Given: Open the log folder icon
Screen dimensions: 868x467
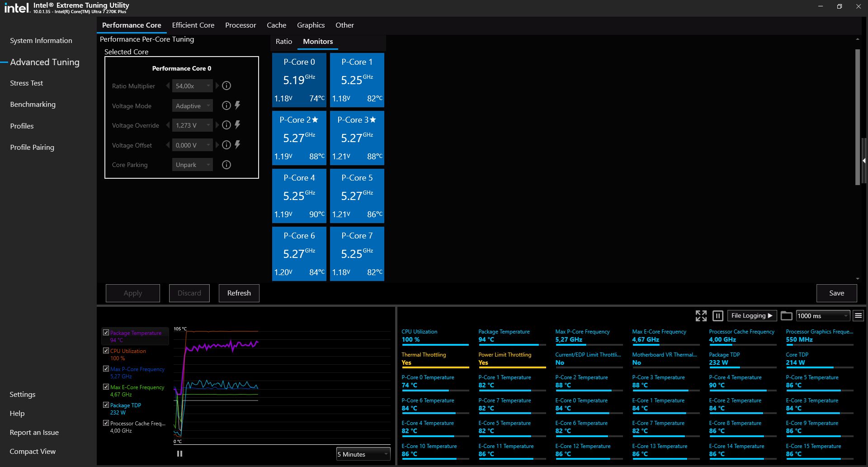Looking at the screenshot, I should (x=787, y=316).
